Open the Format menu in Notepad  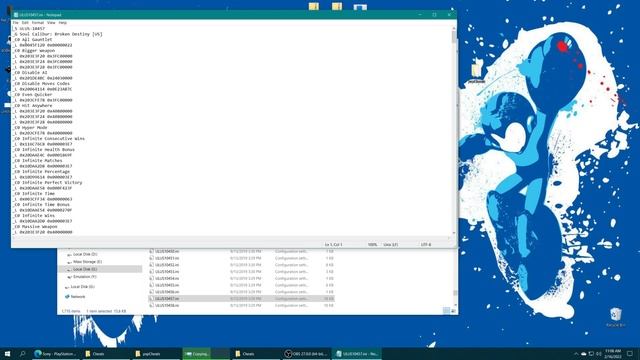pos(38,23)
